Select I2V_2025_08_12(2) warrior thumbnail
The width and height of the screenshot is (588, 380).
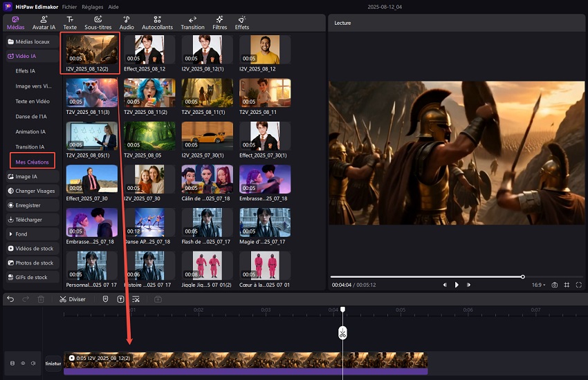coord(91,50)
